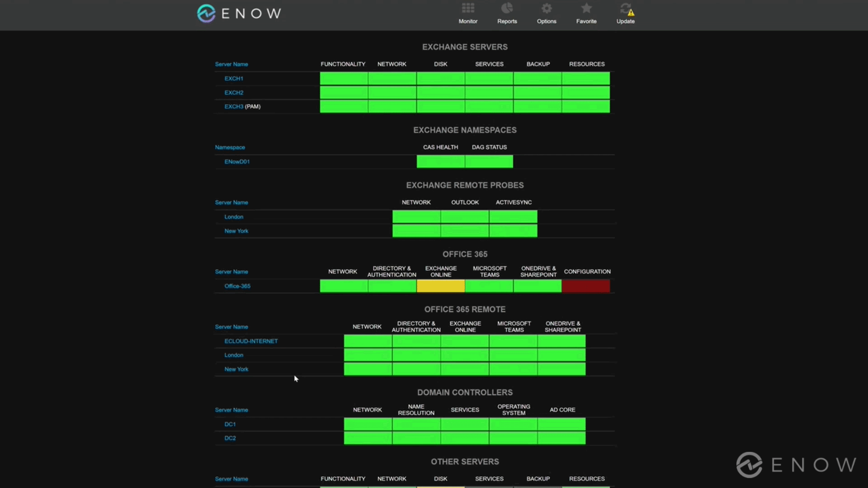
Task: Click the CAS Health status cell for ENowD01
Action: [440, 161]
